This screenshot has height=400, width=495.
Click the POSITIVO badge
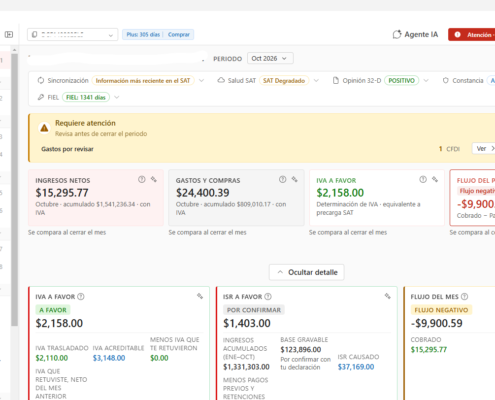click(402, 81)
